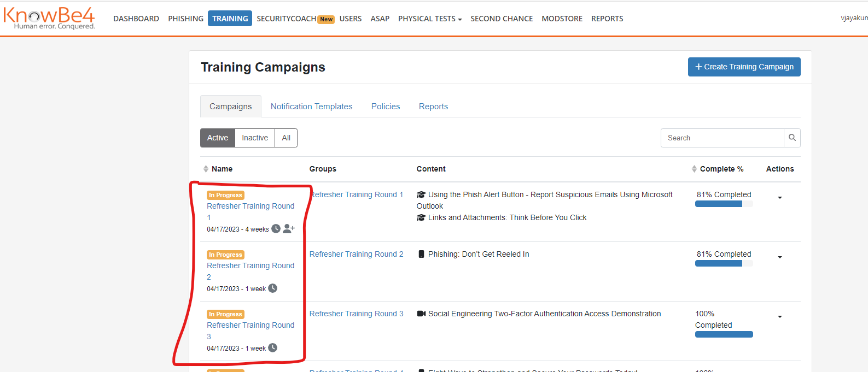Click progress bar for Round 3 100% Completed
Screen dimensions: 868x372
(724, 334)
